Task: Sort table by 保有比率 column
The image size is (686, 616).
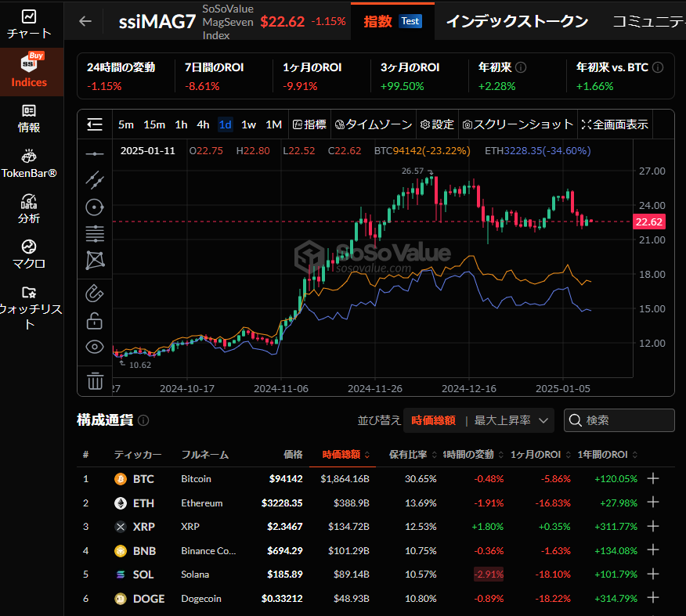Action: coord(413,455)
